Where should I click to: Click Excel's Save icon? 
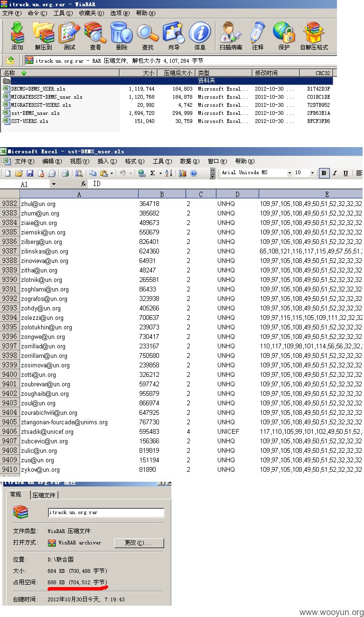[29, 173]
